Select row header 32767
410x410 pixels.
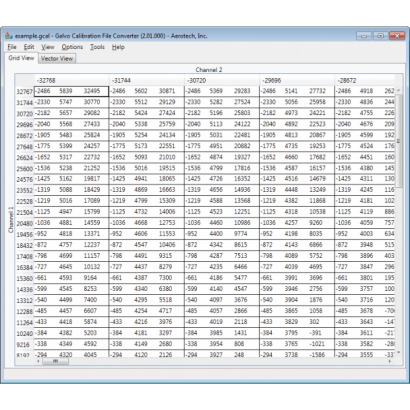pos(25,91)
